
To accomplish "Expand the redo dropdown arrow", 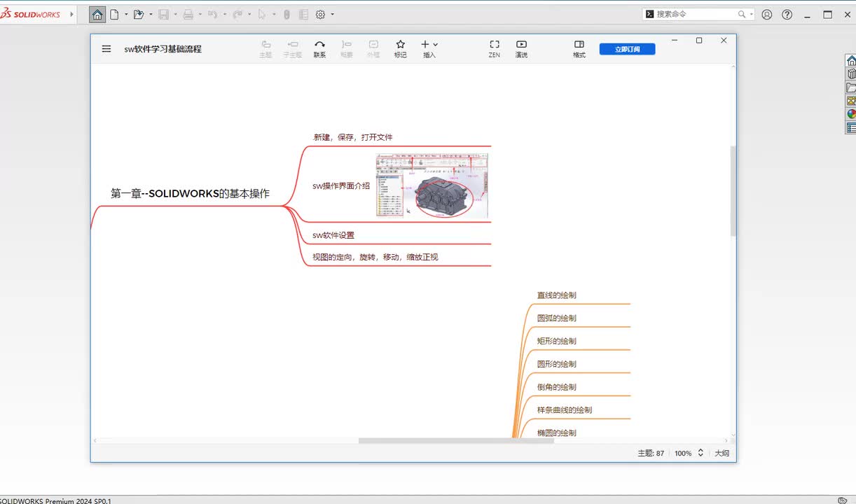I will pos(249,14).
